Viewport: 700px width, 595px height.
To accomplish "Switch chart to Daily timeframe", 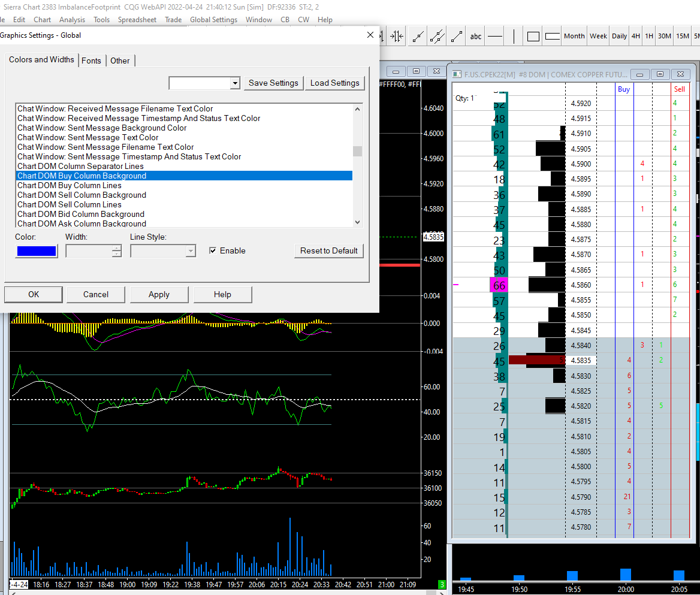I will coord(619,36).
